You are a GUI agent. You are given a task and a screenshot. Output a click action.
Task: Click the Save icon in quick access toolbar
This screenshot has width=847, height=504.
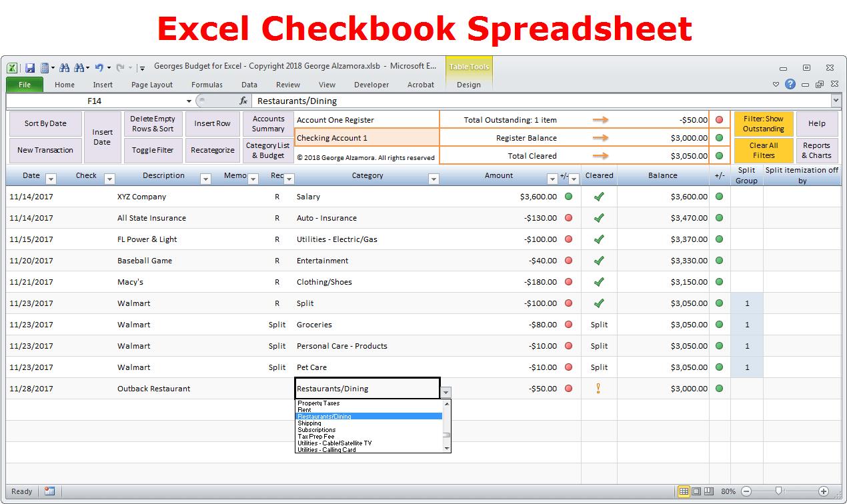coord(30,67)
